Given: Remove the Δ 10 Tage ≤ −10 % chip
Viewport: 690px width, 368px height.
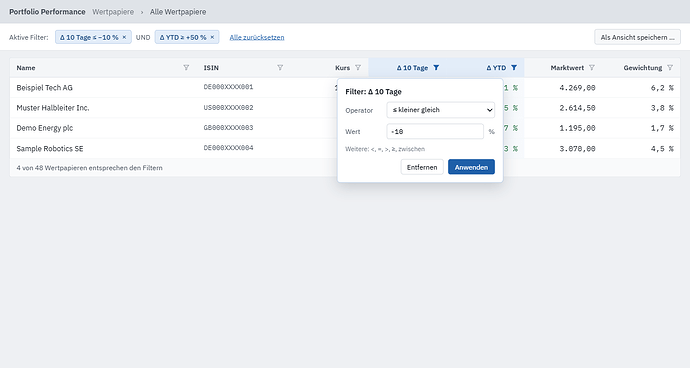Looking at the screenshot, I should pyautogui.click(x=124, y=37).
